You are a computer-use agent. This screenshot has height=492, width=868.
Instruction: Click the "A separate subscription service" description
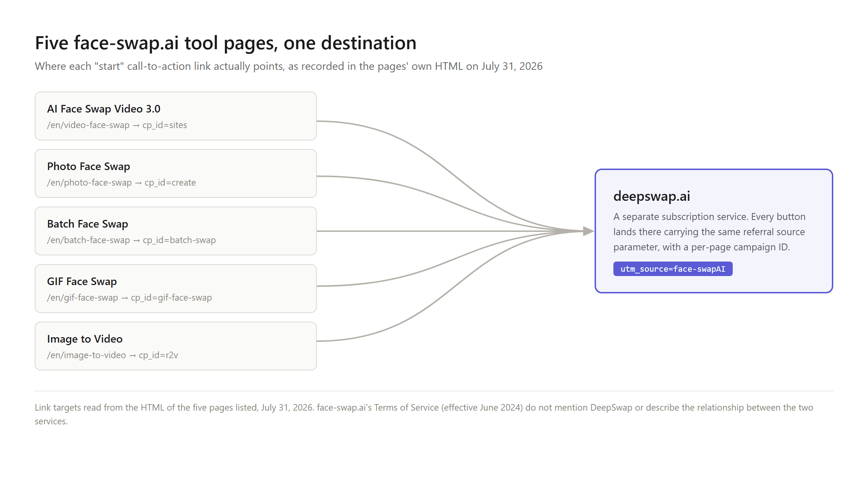click(x=709, y=232)
